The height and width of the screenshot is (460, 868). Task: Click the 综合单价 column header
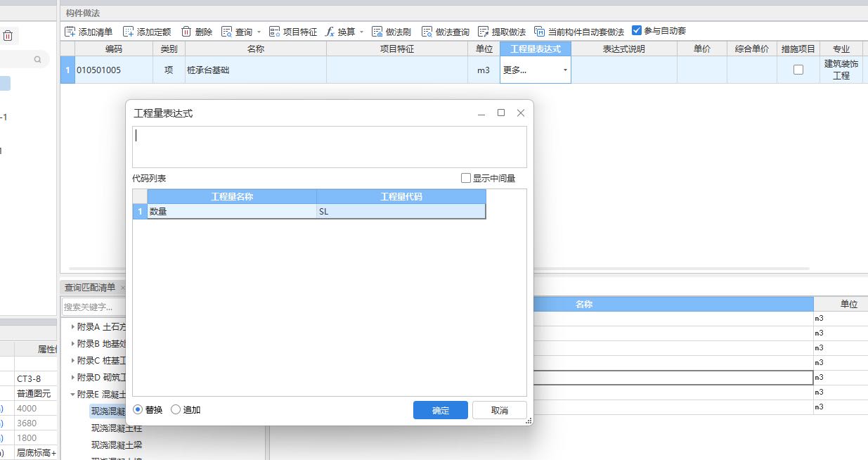(752, 49)
